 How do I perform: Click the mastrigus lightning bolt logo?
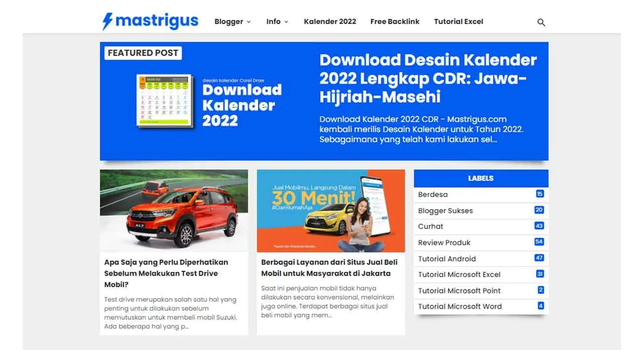[x=150, y=21]
